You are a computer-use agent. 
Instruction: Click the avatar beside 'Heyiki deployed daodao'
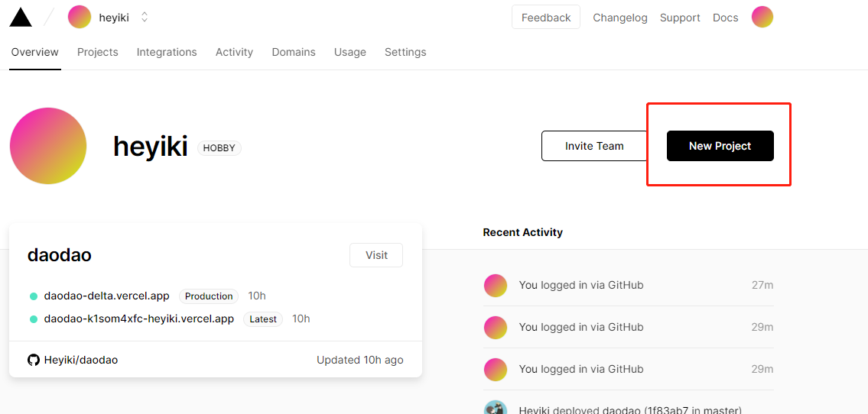(x=496, y=407)
